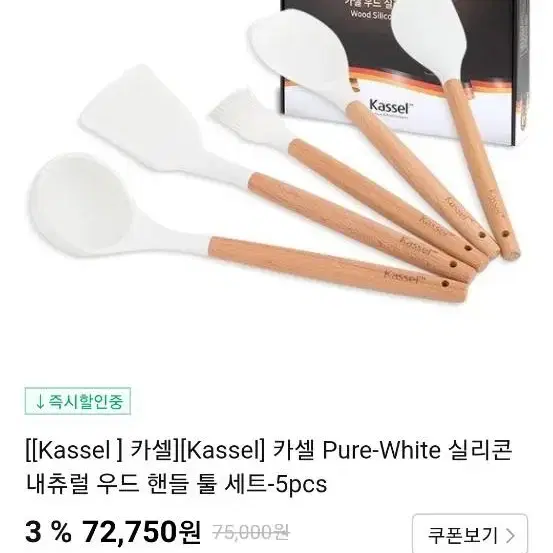
Task: Click the down-arrow icon in 즉시할인중 badge
Action: [40, 402]
